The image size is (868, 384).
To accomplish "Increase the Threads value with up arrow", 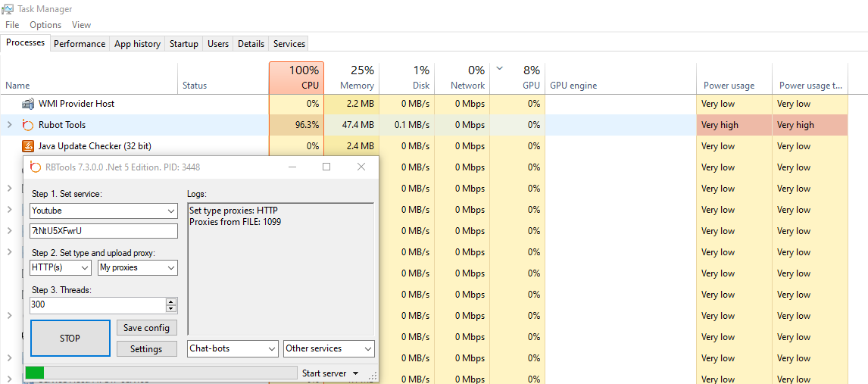I will (171, 301).
